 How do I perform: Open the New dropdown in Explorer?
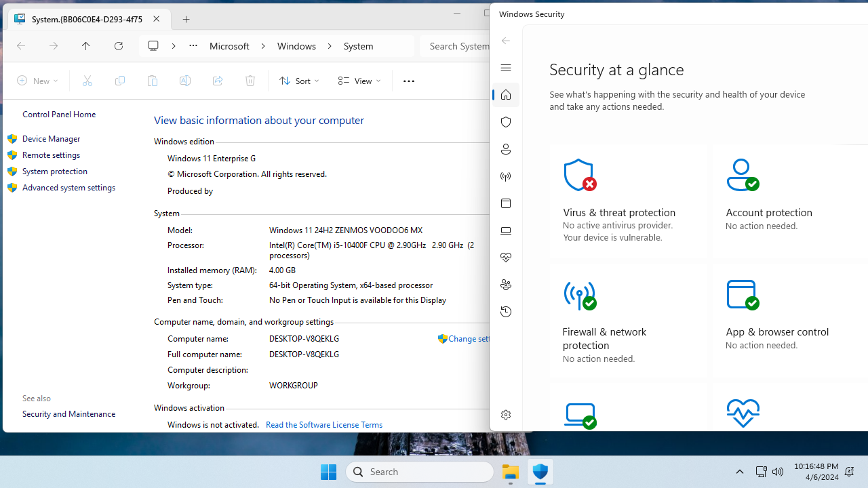click(x=37, y=81)
